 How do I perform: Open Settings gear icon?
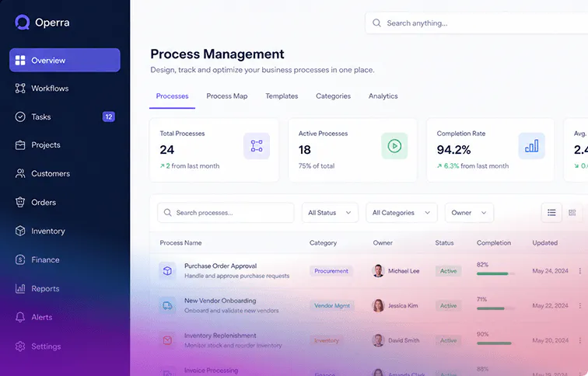pos(20,346)
